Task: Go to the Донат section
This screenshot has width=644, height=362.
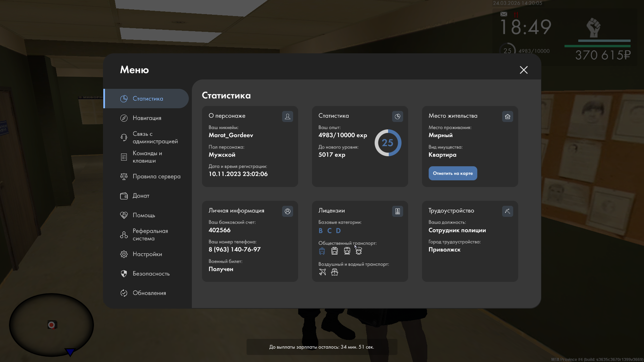Action: click(141, 196)
